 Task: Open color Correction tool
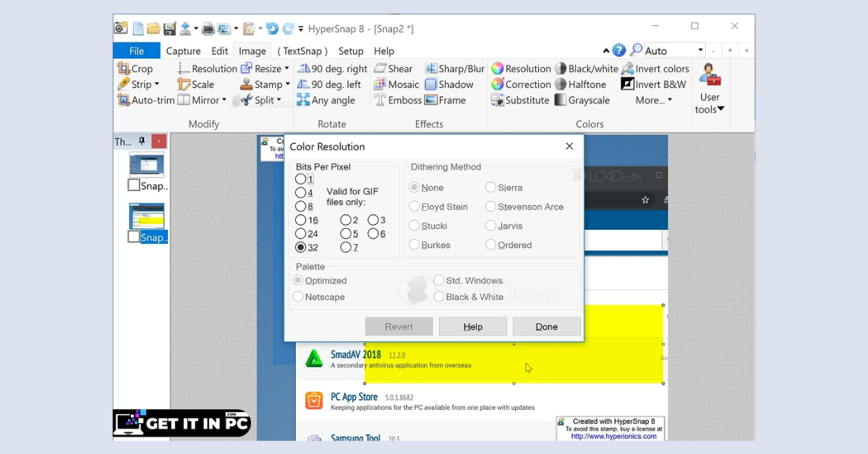[x=522, y=85]
